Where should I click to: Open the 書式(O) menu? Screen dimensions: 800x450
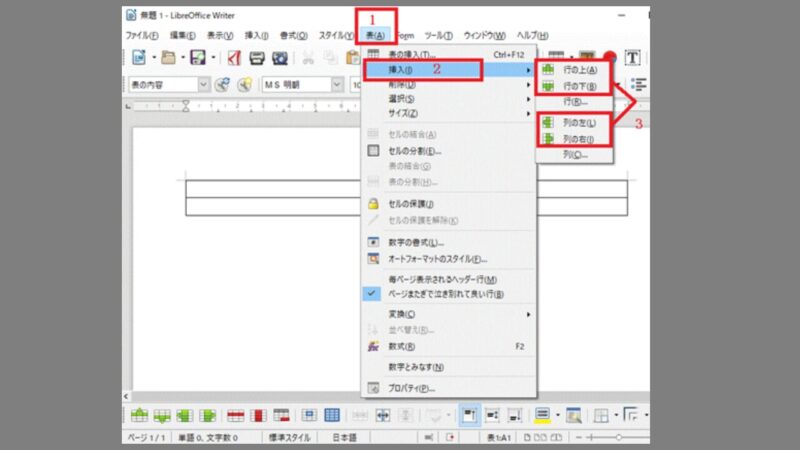(293, 35)
